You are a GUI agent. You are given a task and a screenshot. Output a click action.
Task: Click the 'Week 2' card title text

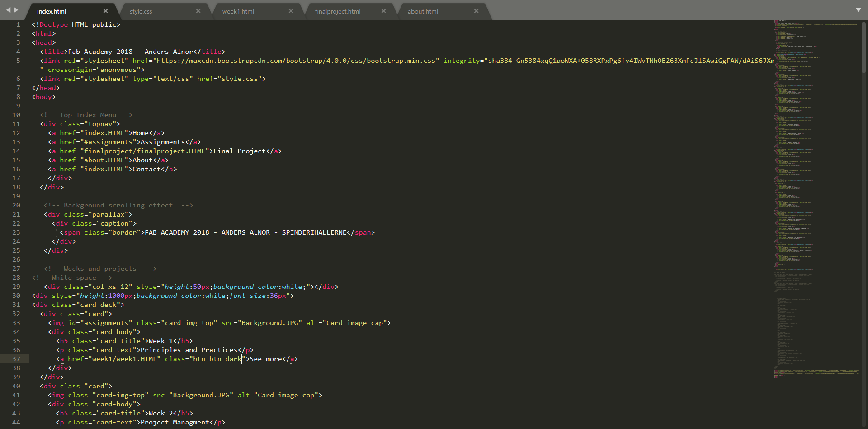(161, 413)
